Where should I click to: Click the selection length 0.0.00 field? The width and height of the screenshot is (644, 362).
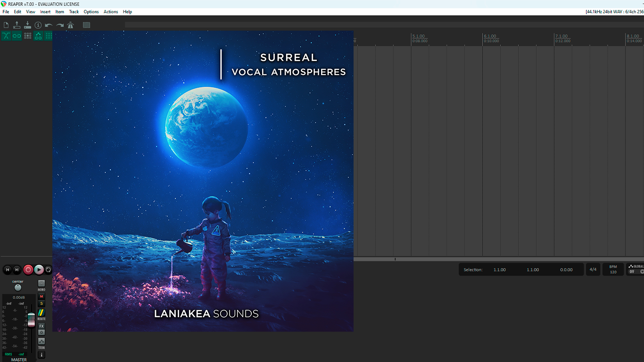coord(566,270)
